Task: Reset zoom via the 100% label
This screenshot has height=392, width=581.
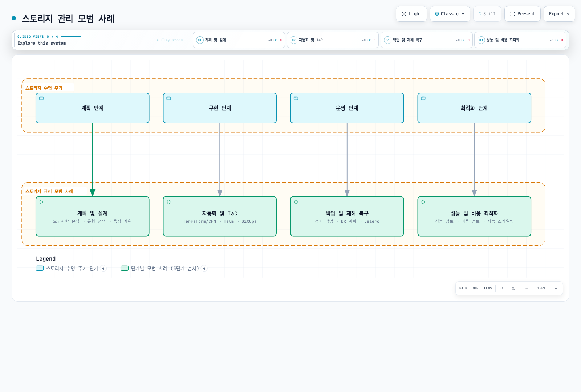Action: tap(541, 288)
